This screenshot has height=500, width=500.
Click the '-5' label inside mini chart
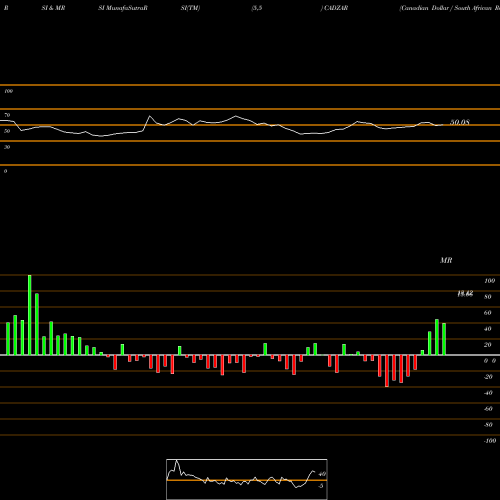tap(321, 486)
